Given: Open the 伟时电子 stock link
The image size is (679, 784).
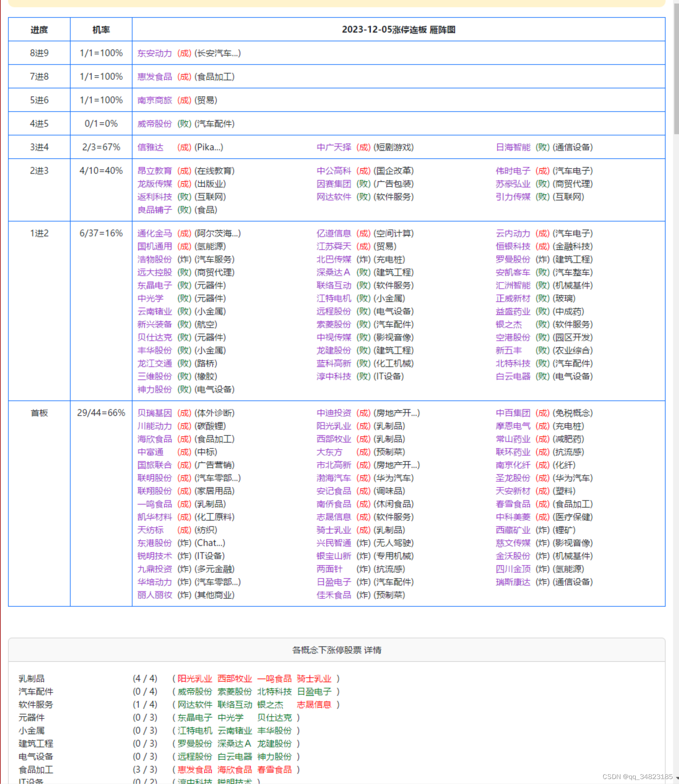Looking at the screenshot, I should (x=513, y=171).
